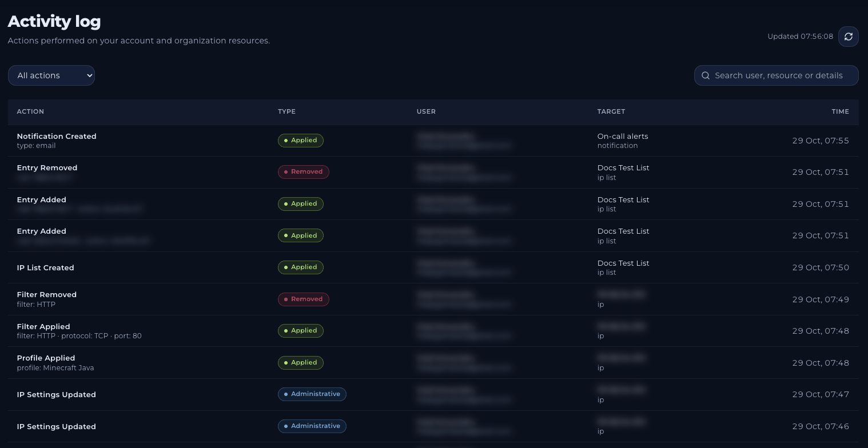Click the 'type: email' detail text
868x448 pixels.
pos(36,146)
